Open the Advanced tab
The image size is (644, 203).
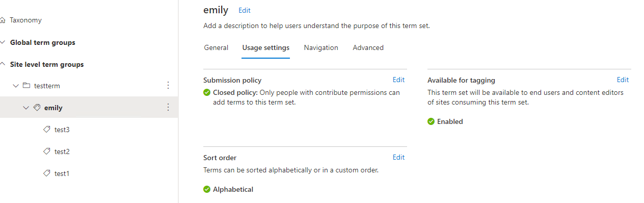368,47
